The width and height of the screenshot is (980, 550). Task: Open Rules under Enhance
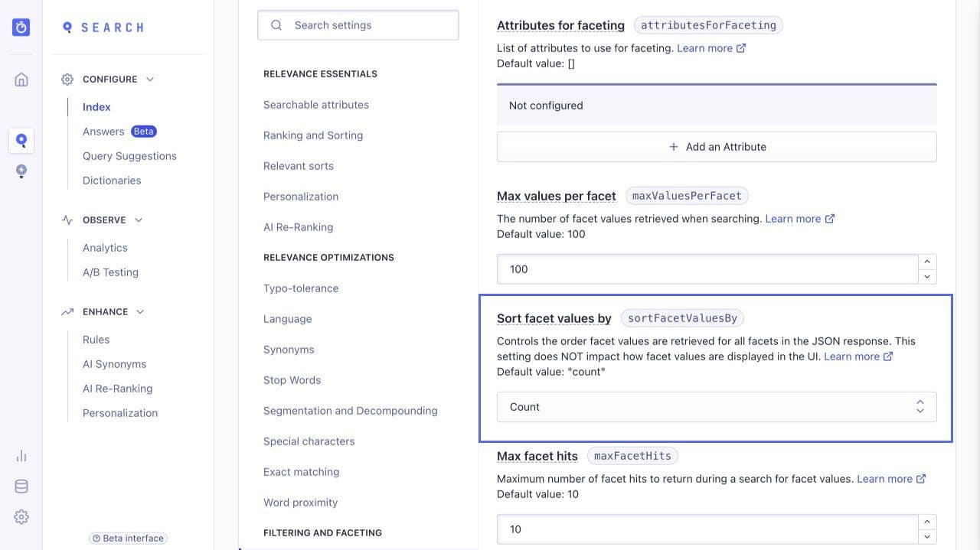pyautogui.click(x=96, y=340)
